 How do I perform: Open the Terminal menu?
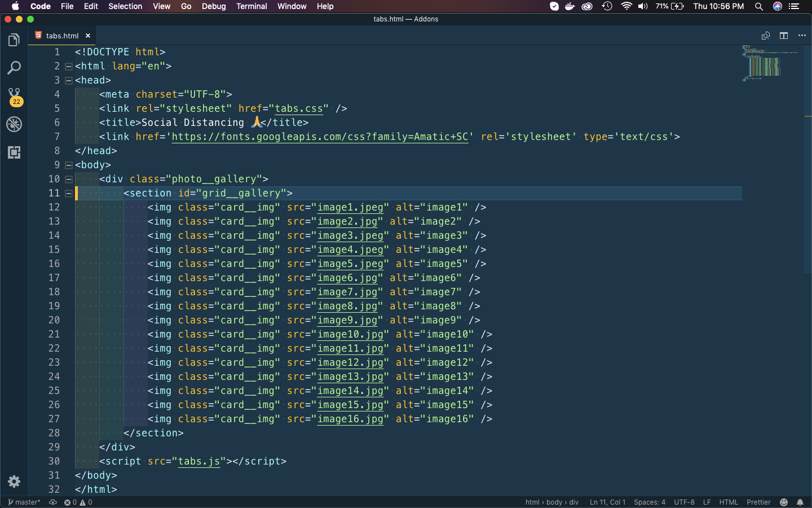(251, 6)
